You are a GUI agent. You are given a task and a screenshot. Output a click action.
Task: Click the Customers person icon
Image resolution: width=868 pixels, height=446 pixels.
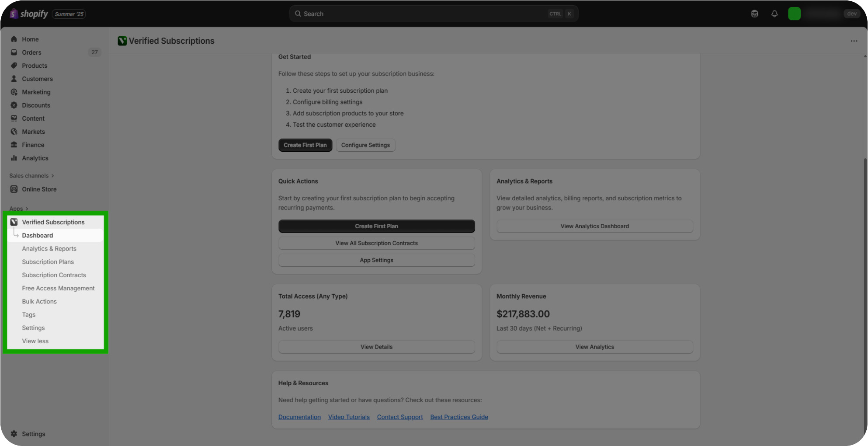(x=14, y=79)
